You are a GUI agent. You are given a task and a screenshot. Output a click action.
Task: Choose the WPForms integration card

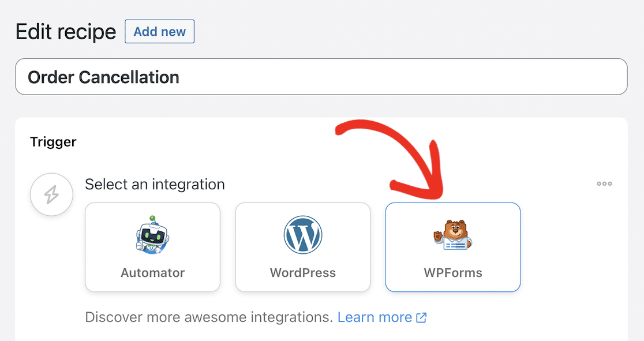point(453,247)
